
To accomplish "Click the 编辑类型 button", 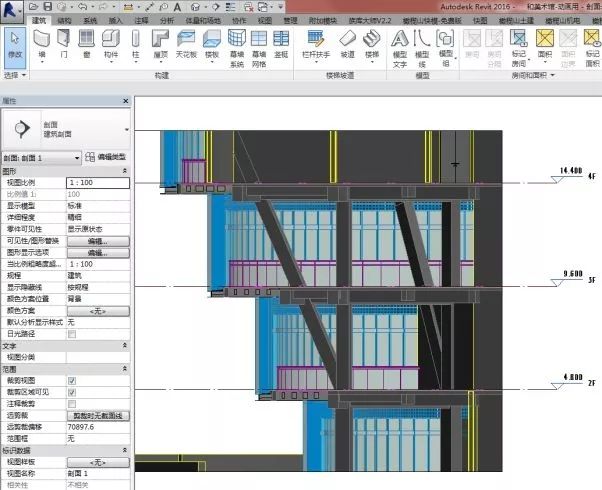I will coord(106,158).
